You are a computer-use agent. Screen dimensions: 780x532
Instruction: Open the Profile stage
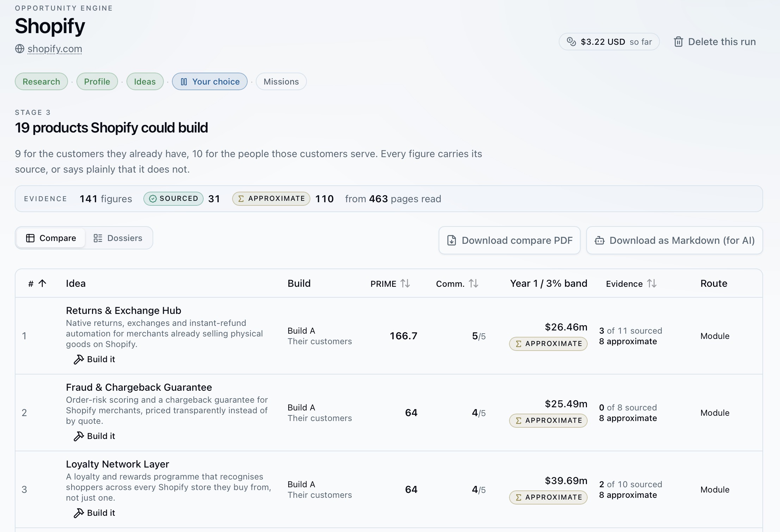[97, 82]
